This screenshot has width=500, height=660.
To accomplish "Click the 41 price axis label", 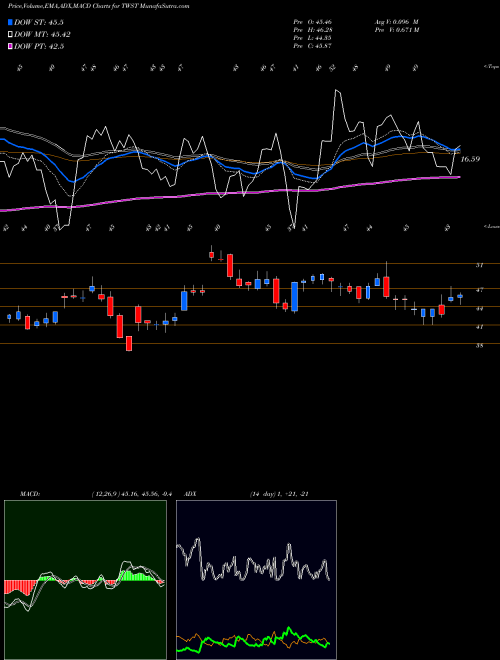I will (479, 327).
